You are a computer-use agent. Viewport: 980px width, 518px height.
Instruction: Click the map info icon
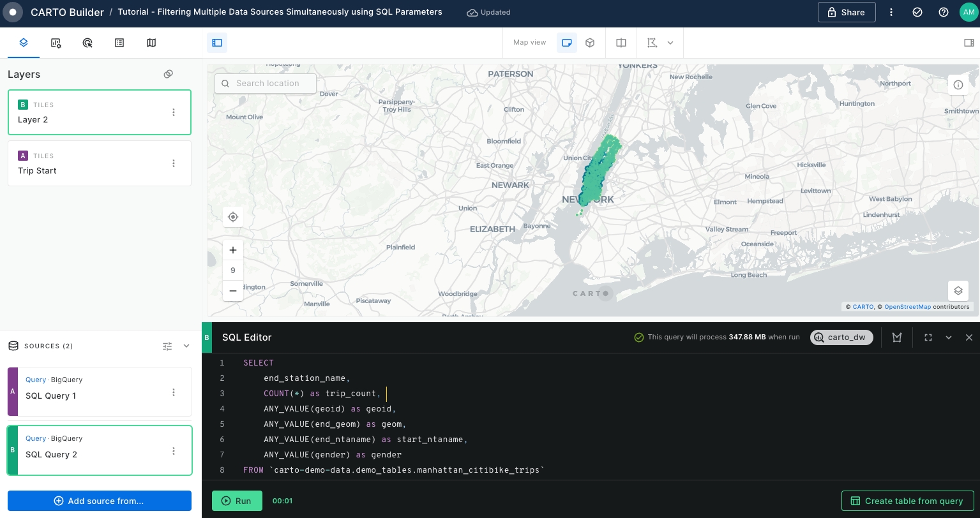958,85
